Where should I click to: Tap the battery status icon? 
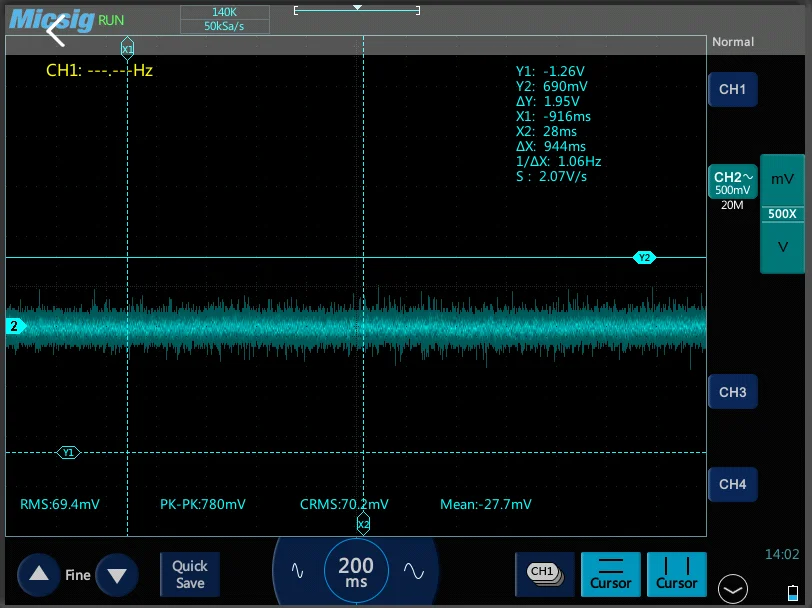coord(793,591)
